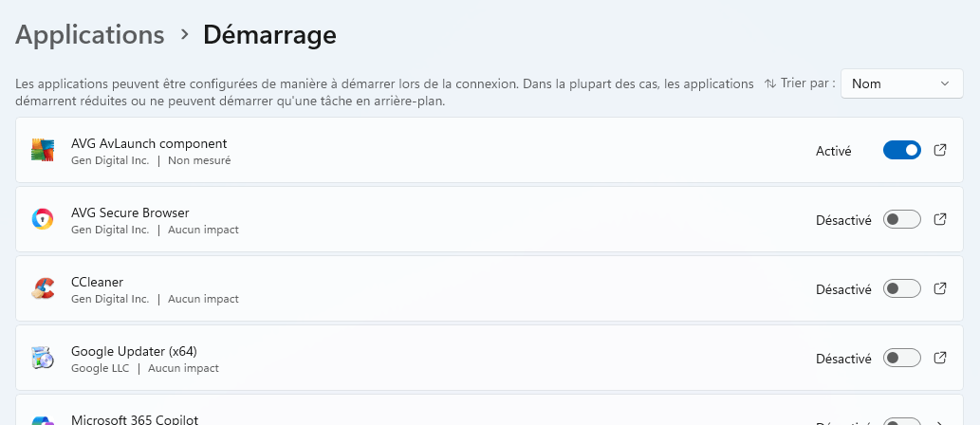Screen dimensions: 980x425
Task: Open external link icon for AVG Secure Browser
Action: (940, 219)
